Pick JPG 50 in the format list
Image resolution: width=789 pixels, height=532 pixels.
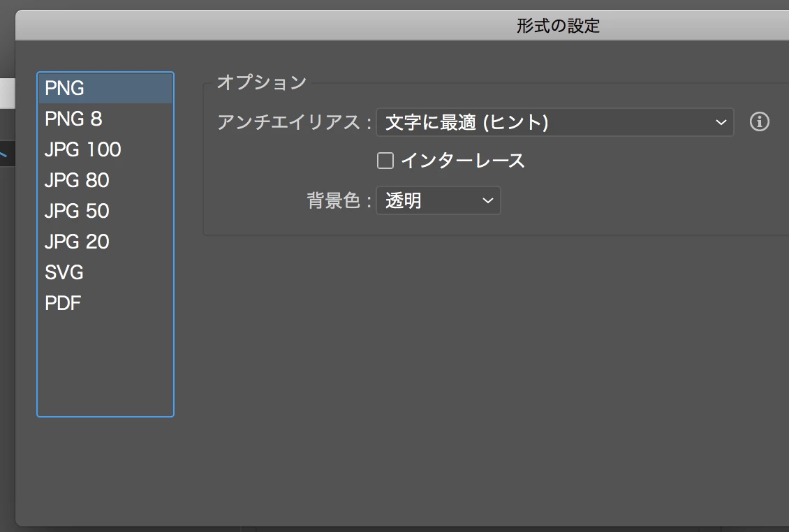(x=105, y=211)
